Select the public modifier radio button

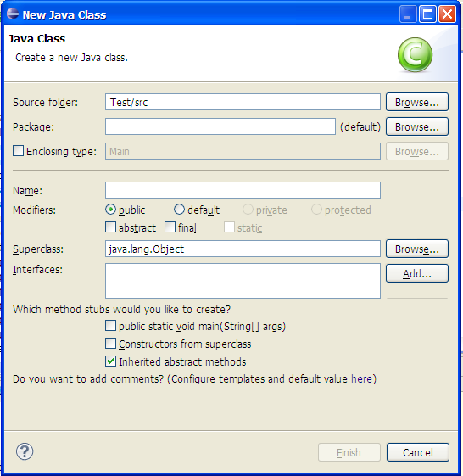pyautogui.click(x=110, y=210)
